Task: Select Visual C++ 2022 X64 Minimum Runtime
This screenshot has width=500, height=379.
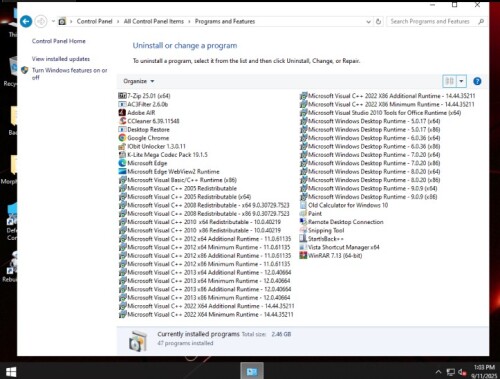Action: [x=206, y=315]
